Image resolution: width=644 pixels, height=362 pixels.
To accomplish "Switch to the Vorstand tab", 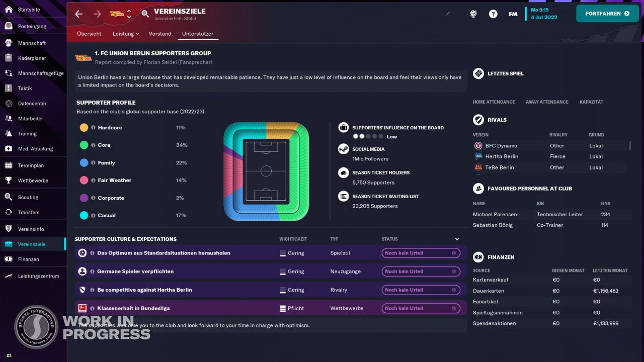I will coord(160,34).
